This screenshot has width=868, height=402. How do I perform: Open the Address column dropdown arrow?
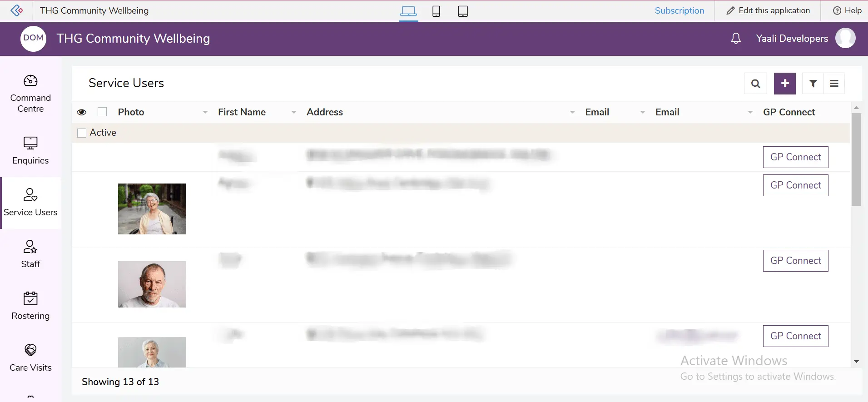[x=572, y=112]
